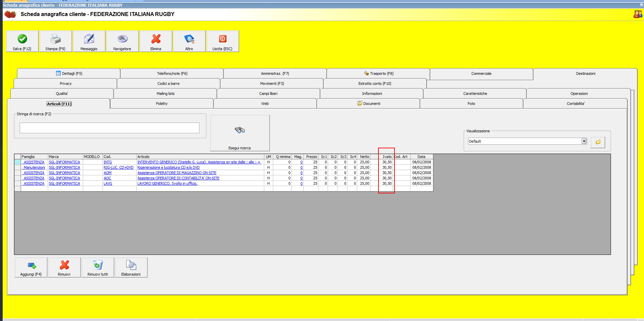Open the Foto tab
This screenshot has width=644, height=321.
[x=472, y=104]
